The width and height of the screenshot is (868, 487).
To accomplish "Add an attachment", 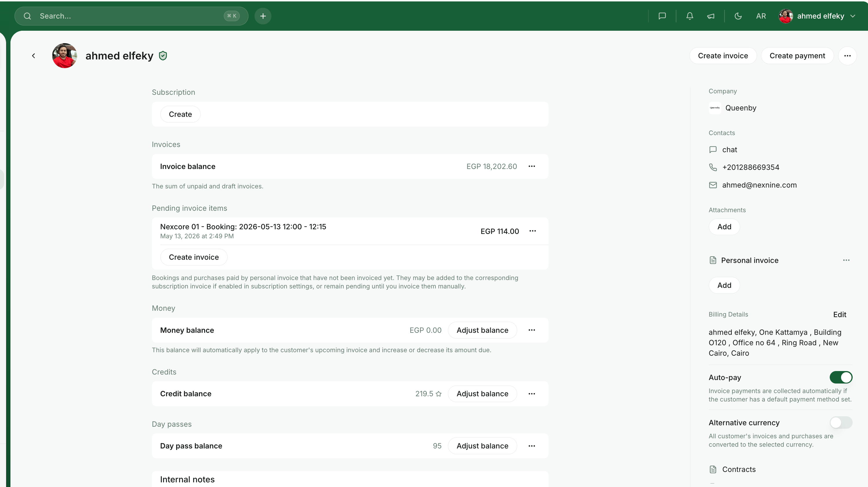I will tap(724, 227).
